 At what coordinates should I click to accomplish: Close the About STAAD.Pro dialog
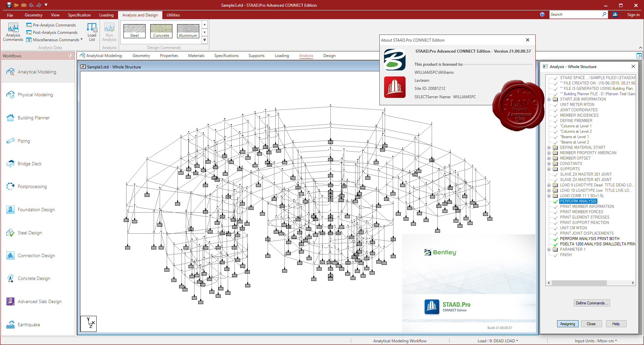[x=528, y=40]
